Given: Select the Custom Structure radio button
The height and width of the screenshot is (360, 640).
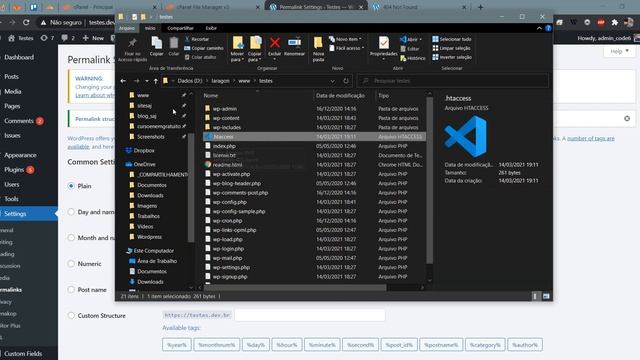Looking at the screenshot, I should click(x=71, y=316).
